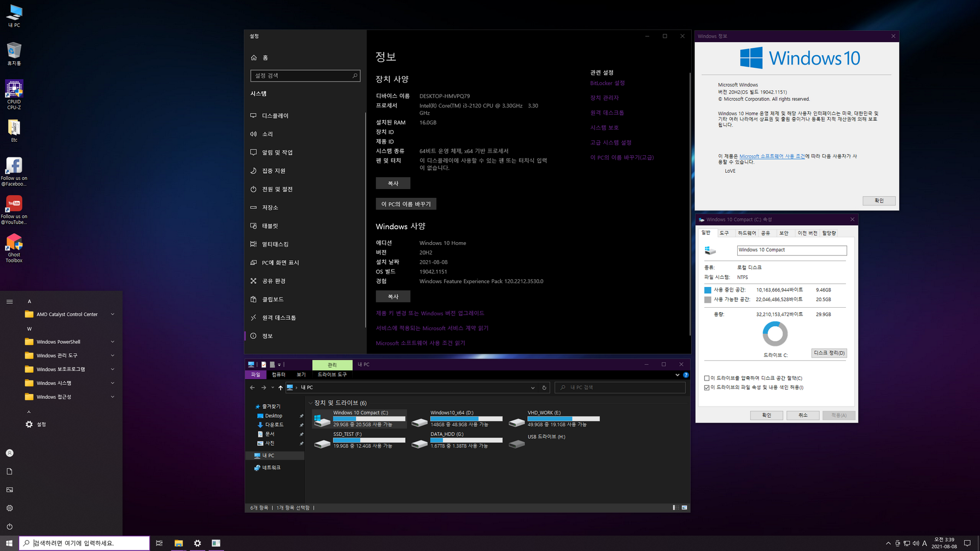The width and height of the screenshot is (980, 551).
Task: Open the 파일 tab in Explorer ribbon
Action: click(255, 374)
